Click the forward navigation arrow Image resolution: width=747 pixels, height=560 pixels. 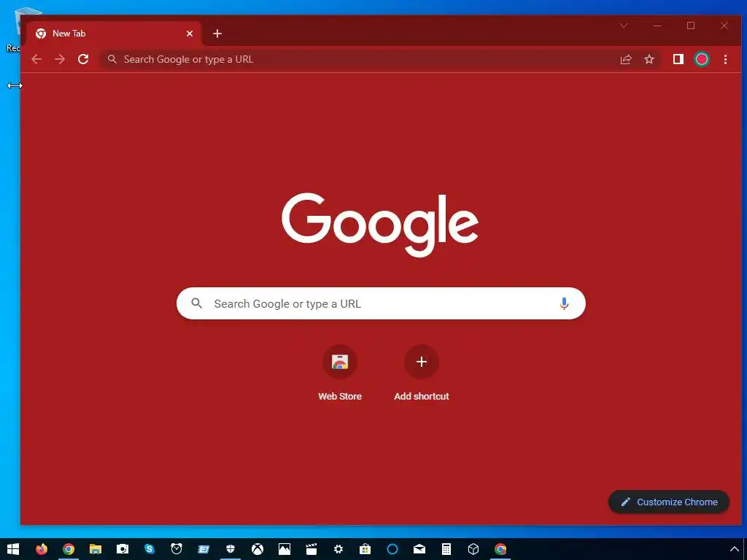(x=60, y=59)
